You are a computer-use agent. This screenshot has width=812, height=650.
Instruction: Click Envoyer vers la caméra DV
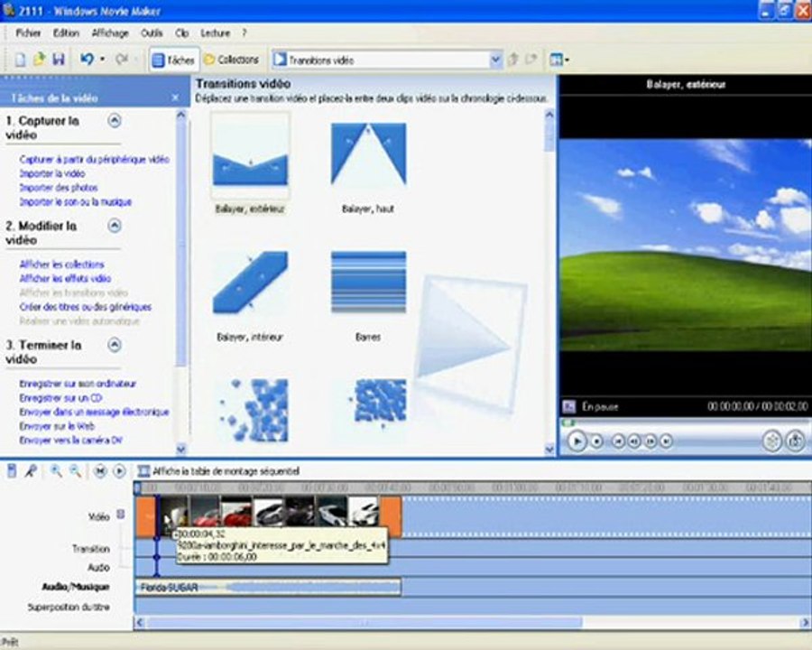point(71,440)
